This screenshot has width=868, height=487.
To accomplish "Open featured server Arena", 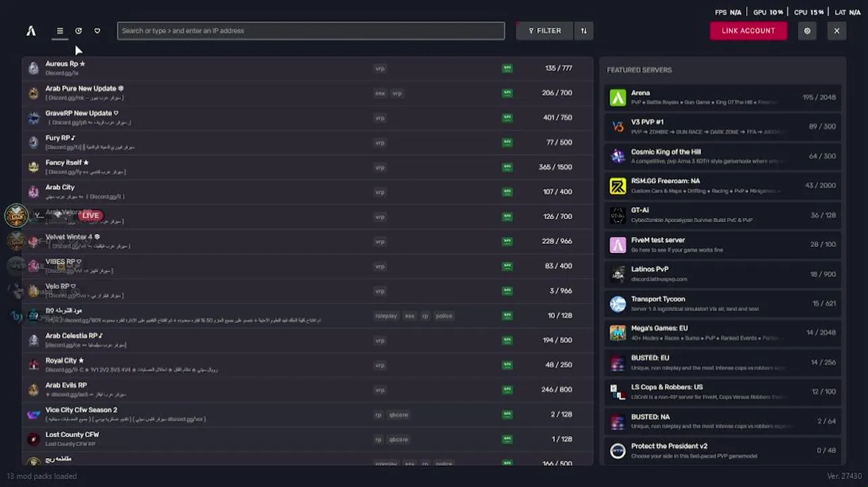I will click(x=722, y=97).
